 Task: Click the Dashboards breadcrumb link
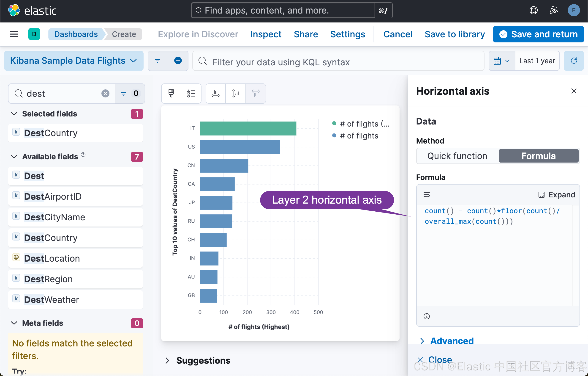click(x=76, y=34)
